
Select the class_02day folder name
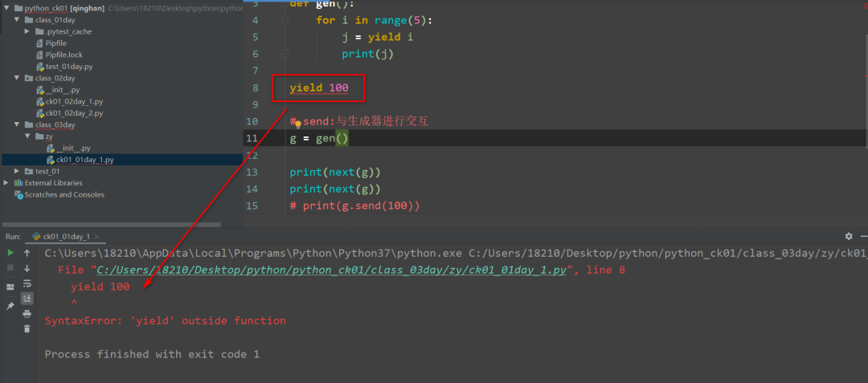pyautogui.click(x=55, y=78)
